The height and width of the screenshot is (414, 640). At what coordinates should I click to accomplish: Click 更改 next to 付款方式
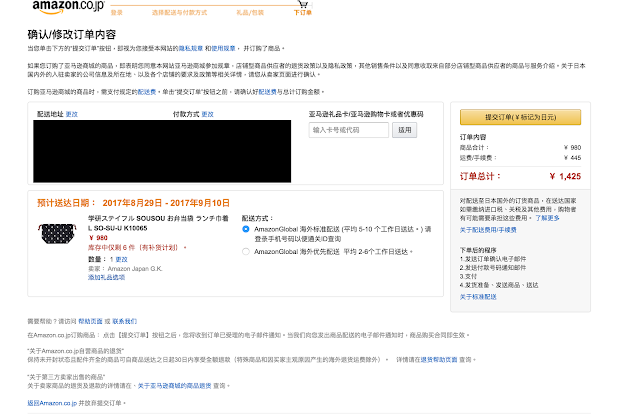pyautogui.click(x=207, y=114)
